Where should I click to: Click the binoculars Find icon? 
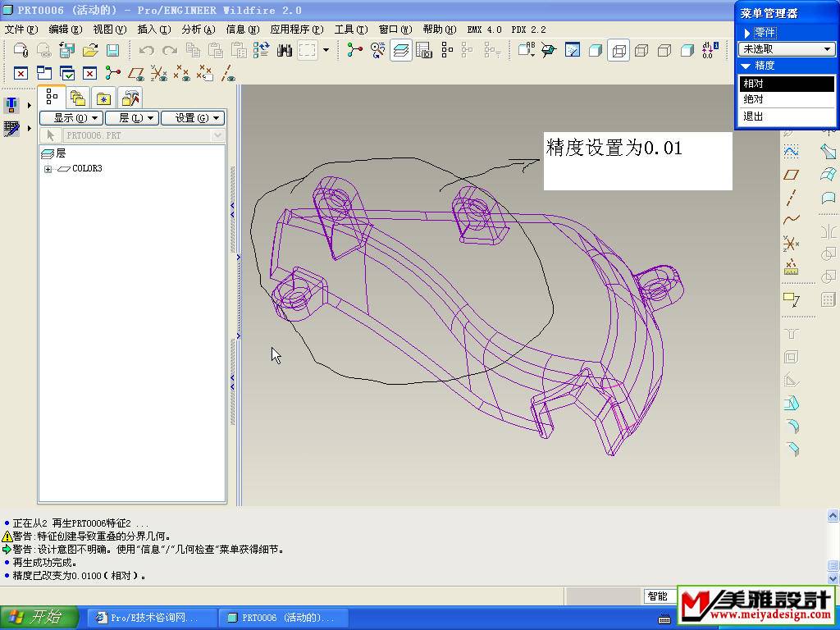point(285,51)
